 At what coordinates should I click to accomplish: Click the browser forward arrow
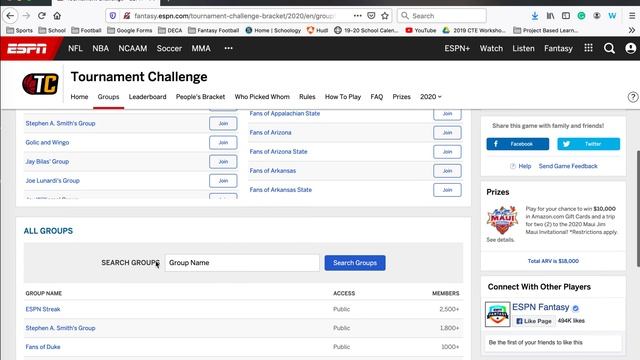tap(26, 16)
